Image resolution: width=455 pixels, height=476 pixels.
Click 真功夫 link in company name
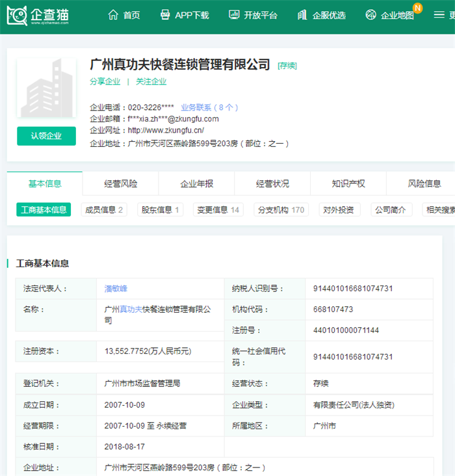tap(131, 310)
